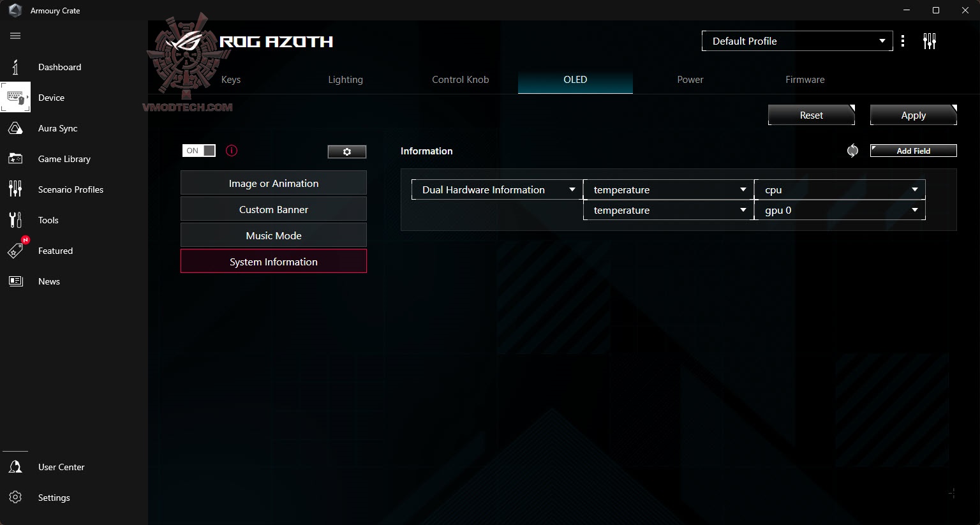
Task: Open the User Center label
Action: [61, 467]
